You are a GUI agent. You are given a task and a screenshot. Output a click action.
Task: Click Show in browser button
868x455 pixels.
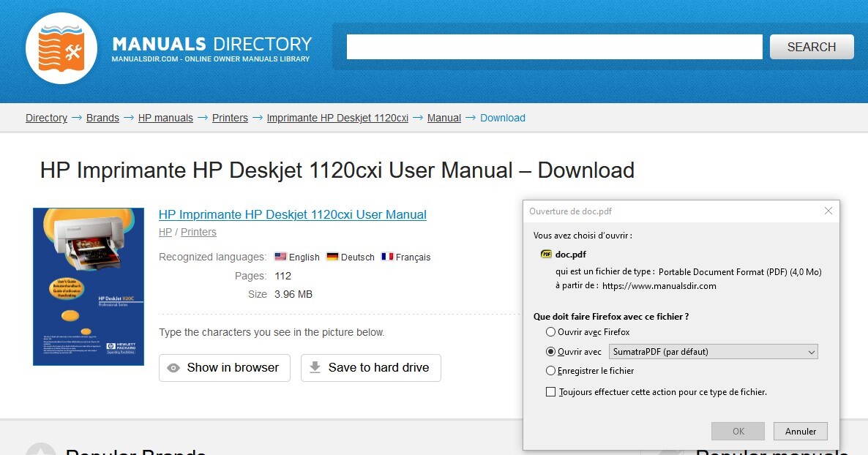point(224,367)
